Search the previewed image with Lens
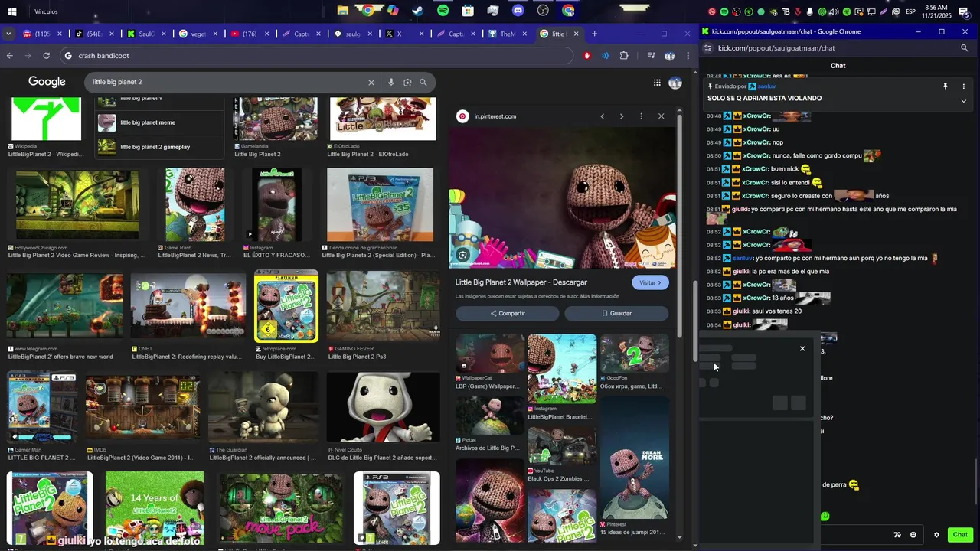 point(463,256)
